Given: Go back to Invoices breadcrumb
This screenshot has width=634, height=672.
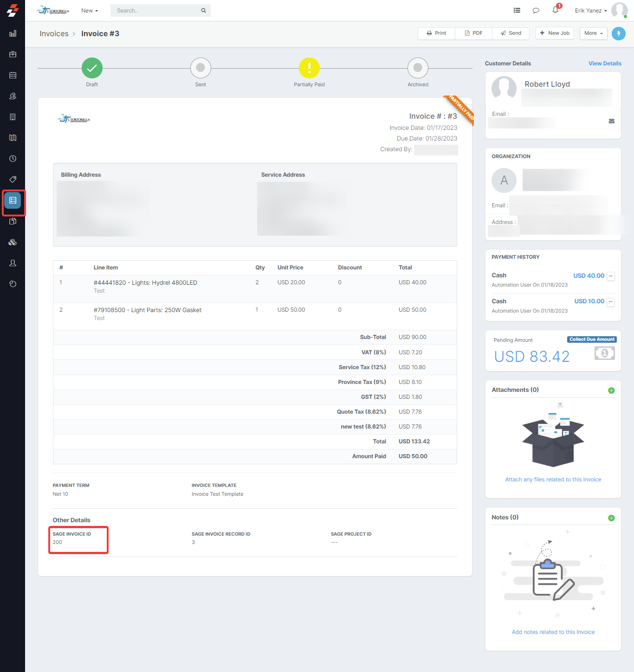Looking at the screenshot, I should 54,34.
